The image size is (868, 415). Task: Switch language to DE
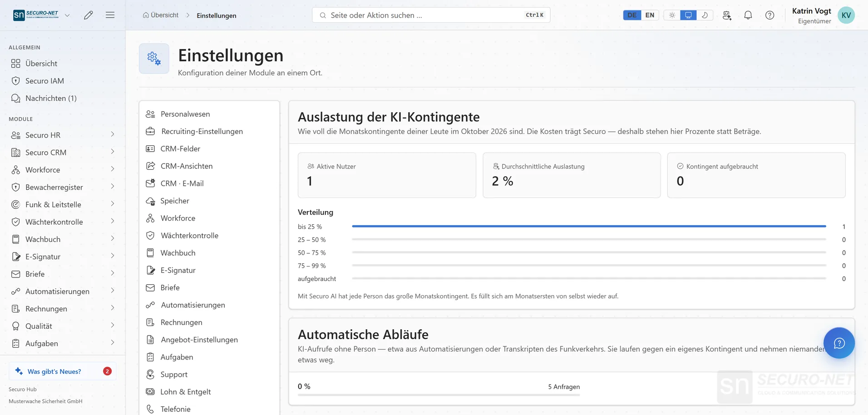(x=632, y=15)
